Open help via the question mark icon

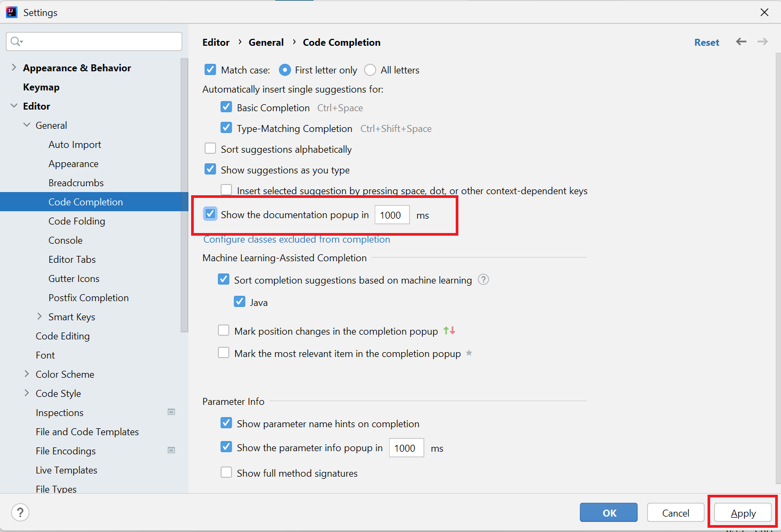coord(20,512)
